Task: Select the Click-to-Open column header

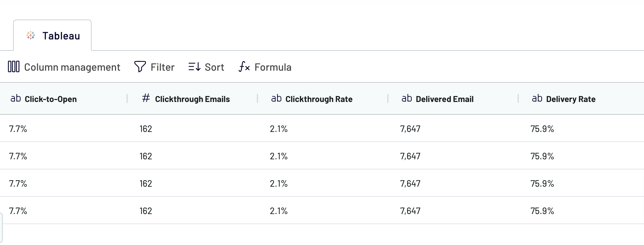Action: click(51, 99)
